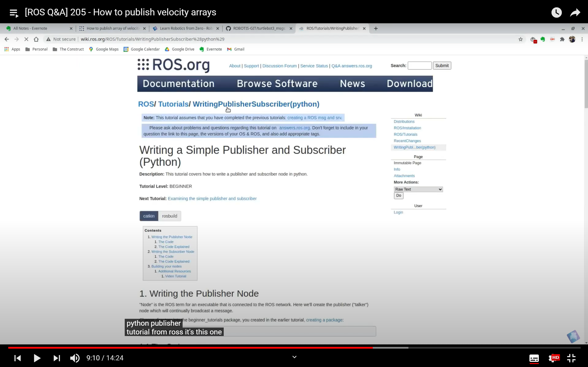Share the video via arrow icon
588x367 pixels.
[575, 12]
